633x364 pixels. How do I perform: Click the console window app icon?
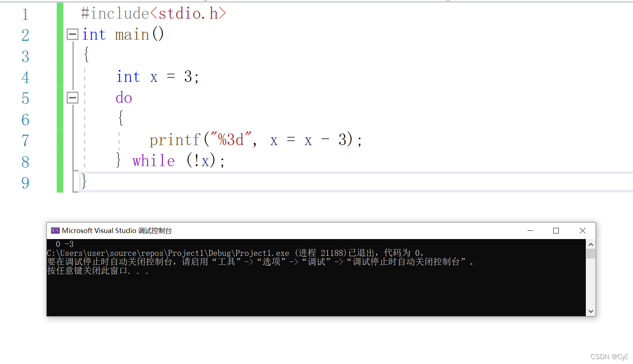(55, 230)
